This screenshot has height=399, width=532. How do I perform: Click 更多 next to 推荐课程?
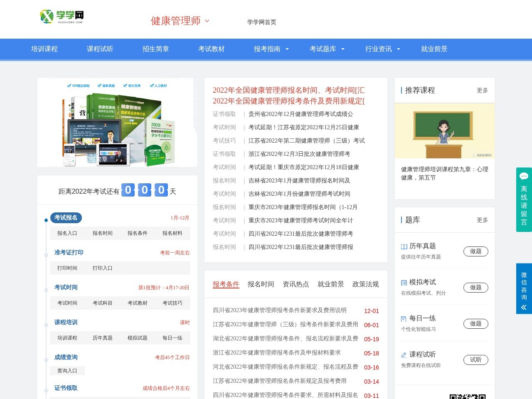[483, 90]
